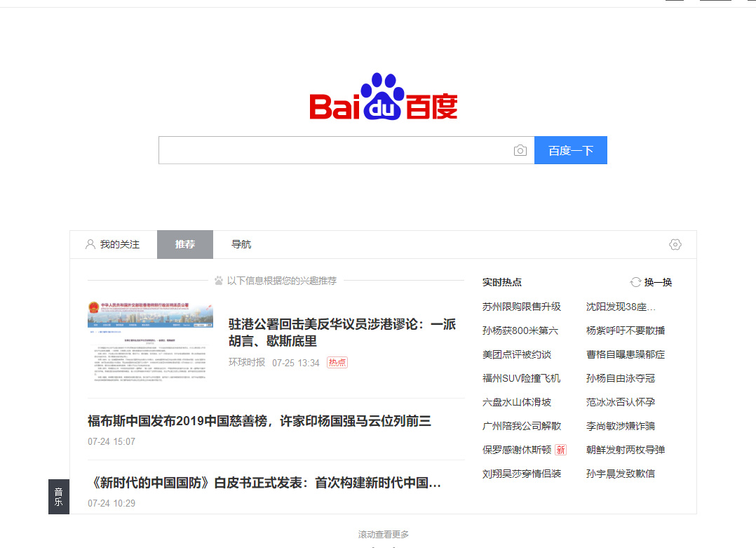Click timestamp 07-25 13:34
The height and width of the screenshot is (548, 756).
click(x=296, y=363)
